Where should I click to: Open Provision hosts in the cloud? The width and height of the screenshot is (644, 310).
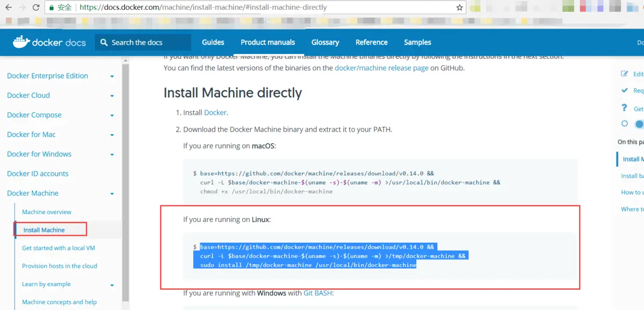tap(60, 266)
